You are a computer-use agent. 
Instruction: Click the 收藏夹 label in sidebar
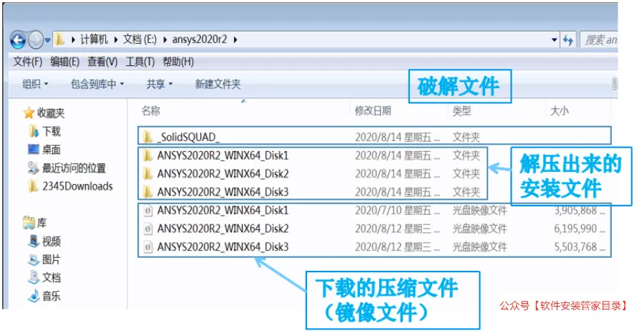click(x=51, y=112)
